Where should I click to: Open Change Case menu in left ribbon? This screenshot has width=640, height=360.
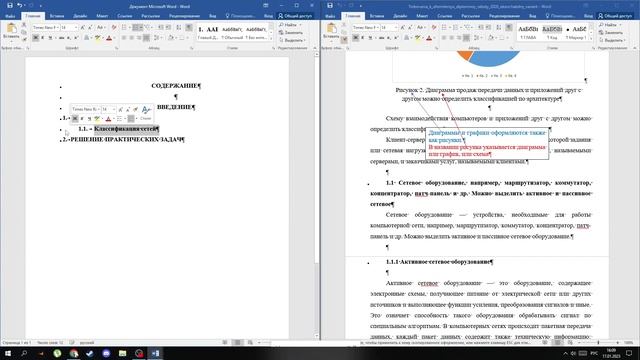pyautogui.click(x=100, y=27)
